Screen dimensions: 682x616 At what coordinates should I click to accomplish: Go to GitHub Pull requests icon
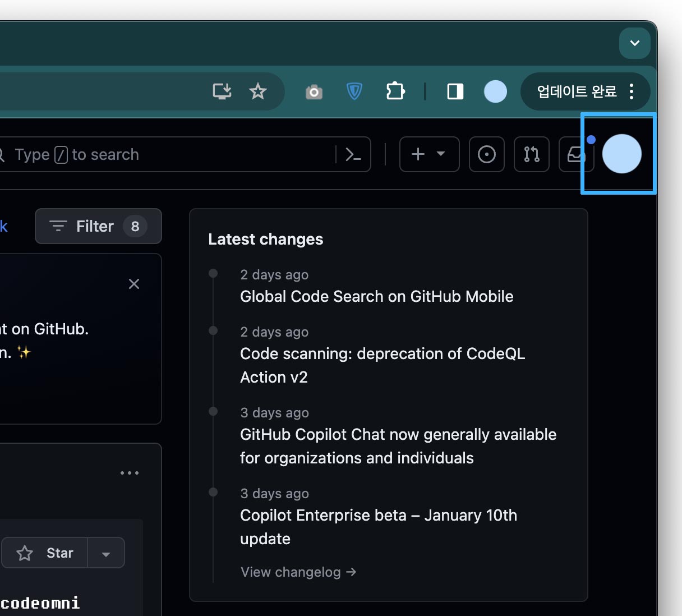532,154
